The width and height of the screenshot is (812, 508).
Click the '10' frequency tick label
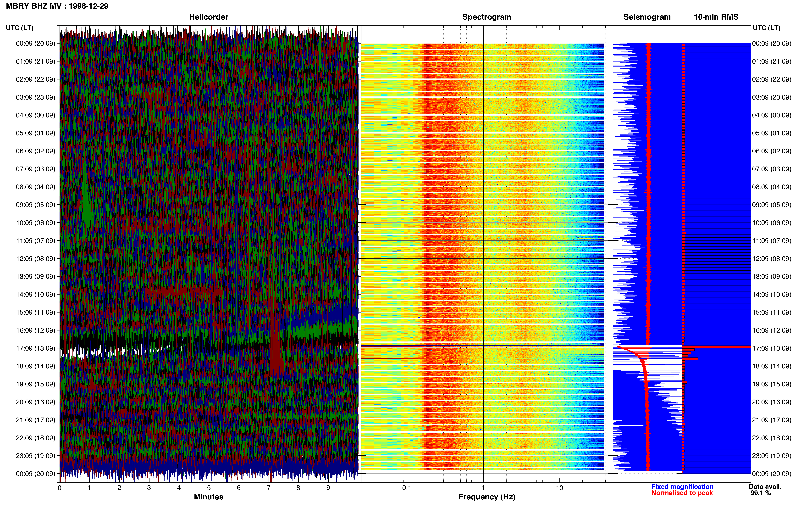[x=559, y=488]
